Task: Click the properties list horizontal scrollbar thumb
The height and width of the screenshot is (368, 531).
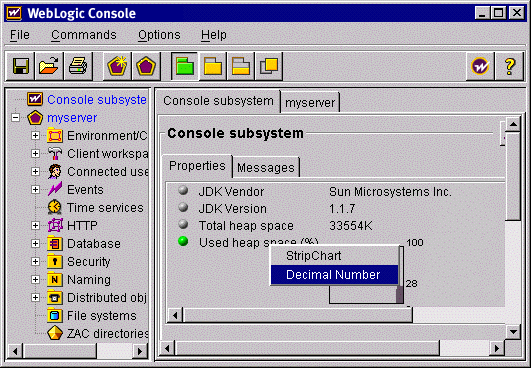Action: pyautogui.click(x=298, y=315)
